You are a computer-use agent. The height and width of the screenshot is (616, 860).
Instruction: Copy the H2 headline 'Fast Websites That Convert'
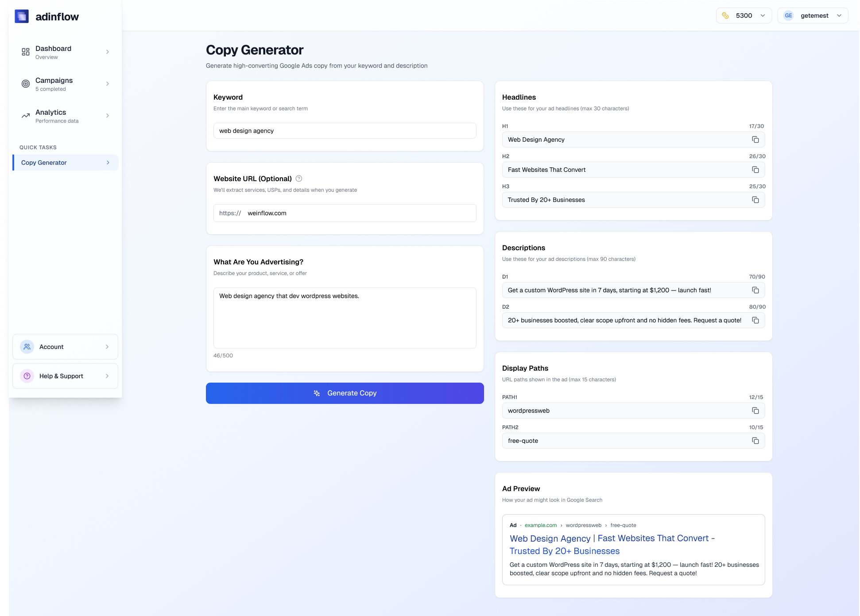tap(756, 170)
